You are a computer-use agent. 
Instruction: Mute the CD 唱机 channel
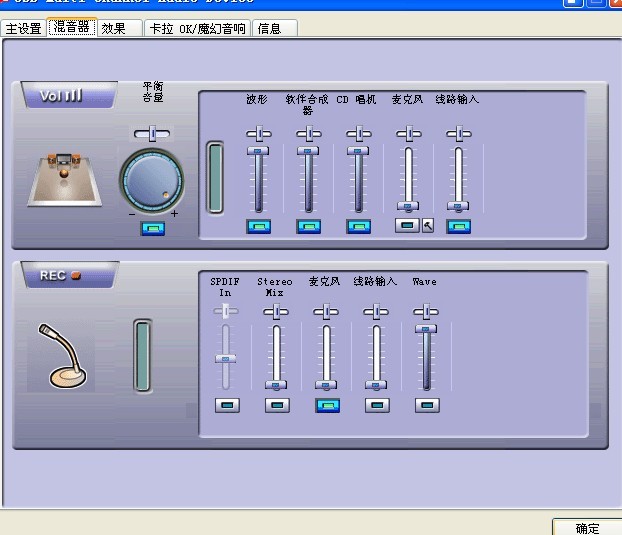(x=359, y=226)
